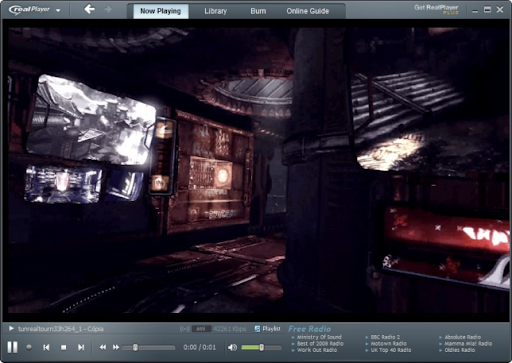Screen dimensions: 512x363
Task: Rewind the video
Action: 103,347
